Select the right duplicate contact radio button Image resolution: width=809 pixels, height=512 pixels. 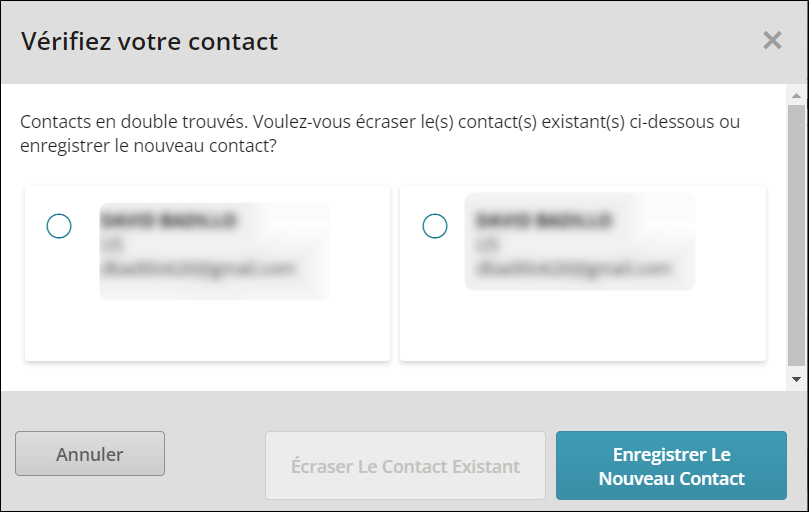(435, 226)
